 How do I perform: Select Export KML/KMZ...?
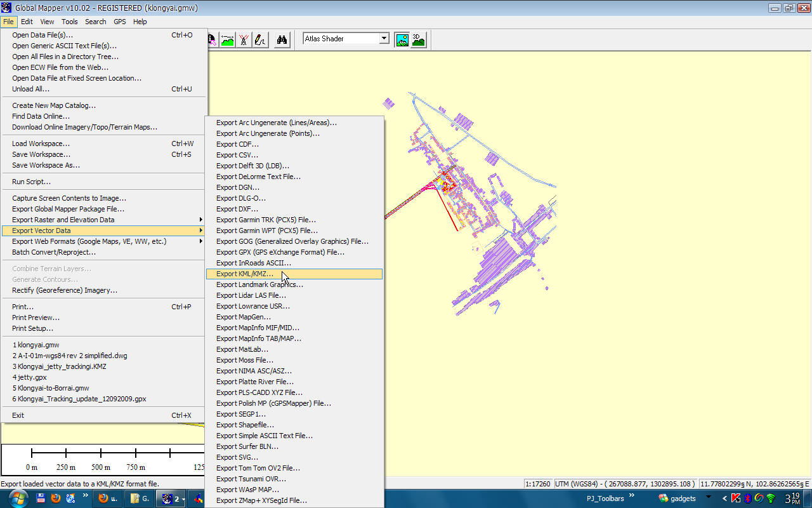click(294, 274)
